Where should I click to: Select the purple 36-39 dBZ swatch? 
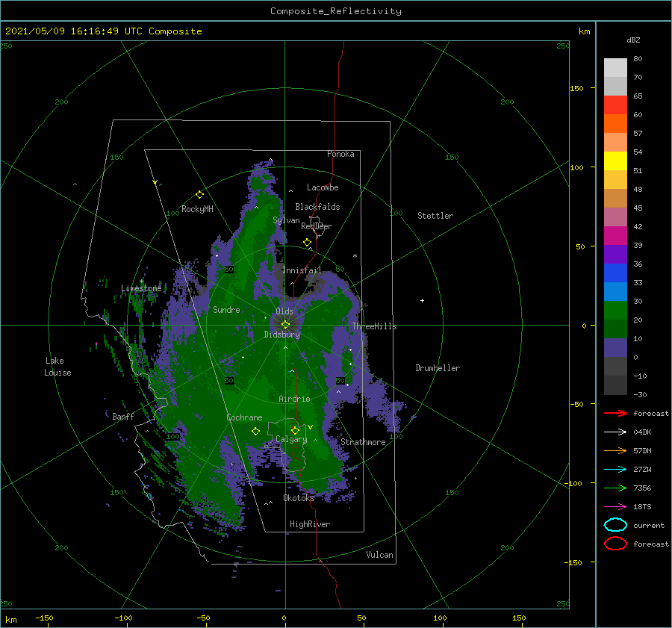615,254
